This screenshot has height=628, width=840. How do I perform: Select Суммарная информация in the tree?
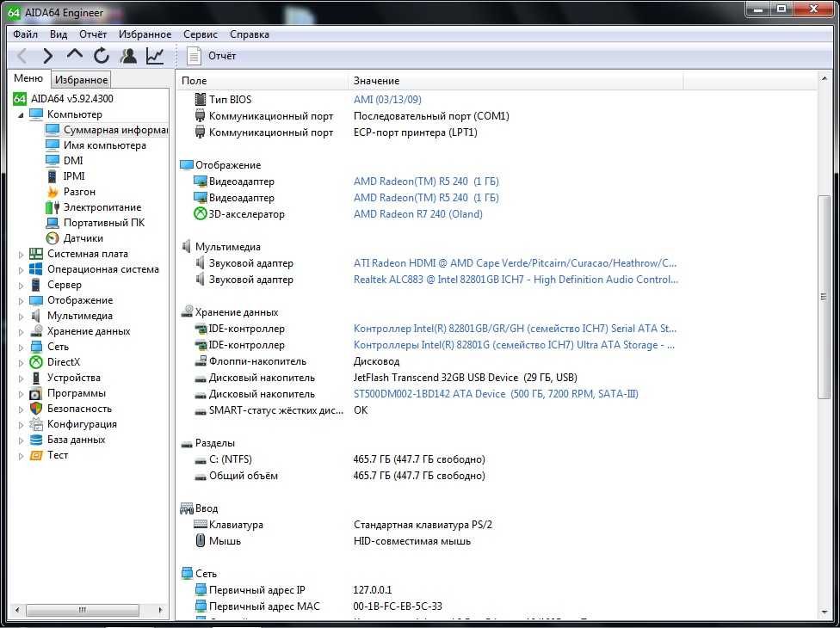[x=115, y=130]
